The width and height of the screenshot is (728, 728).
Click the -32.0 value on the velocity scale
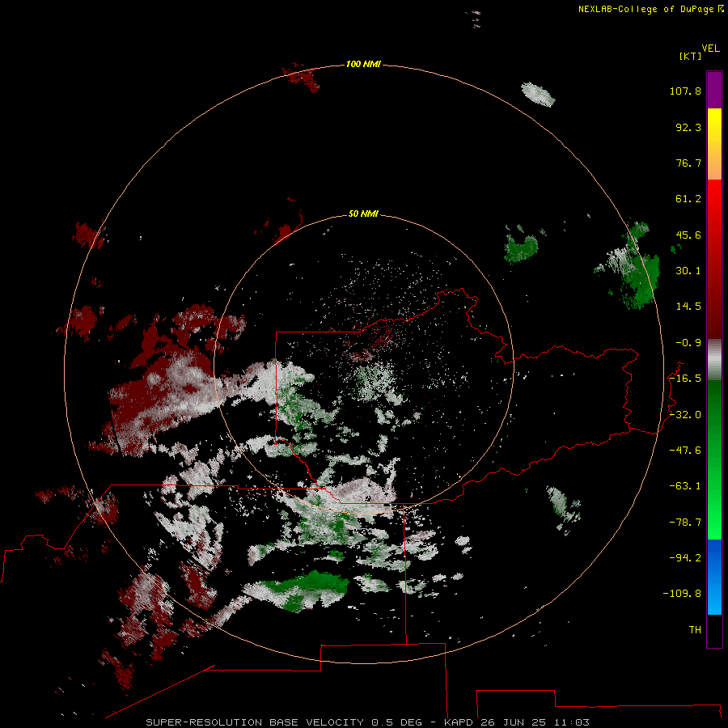point(685,415)
